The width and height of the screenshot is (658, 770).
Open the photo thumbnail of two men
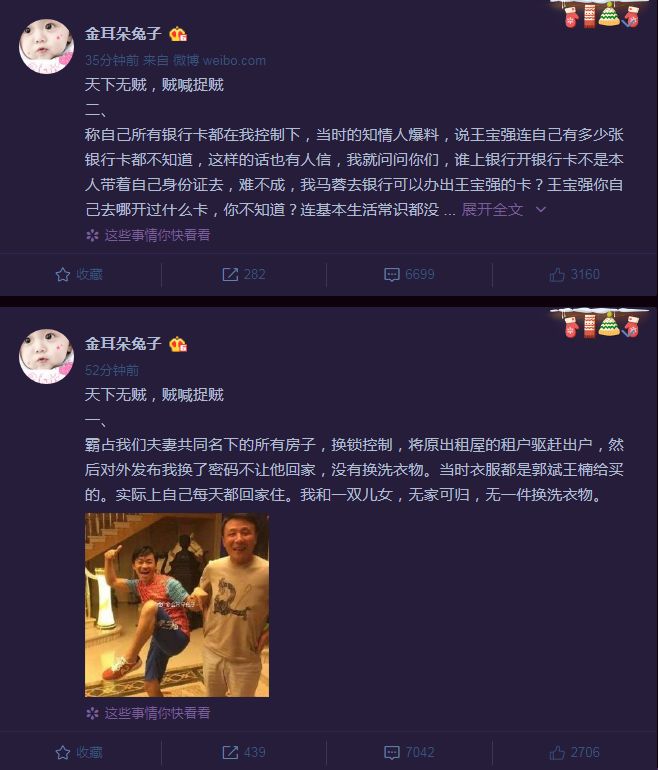177,605
